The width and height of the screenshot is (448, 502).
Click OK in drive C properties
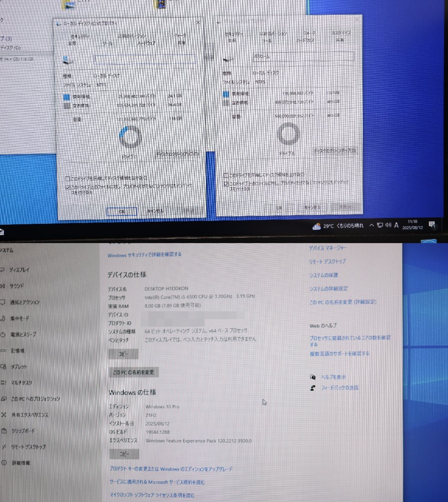click(x=122, y=212)
